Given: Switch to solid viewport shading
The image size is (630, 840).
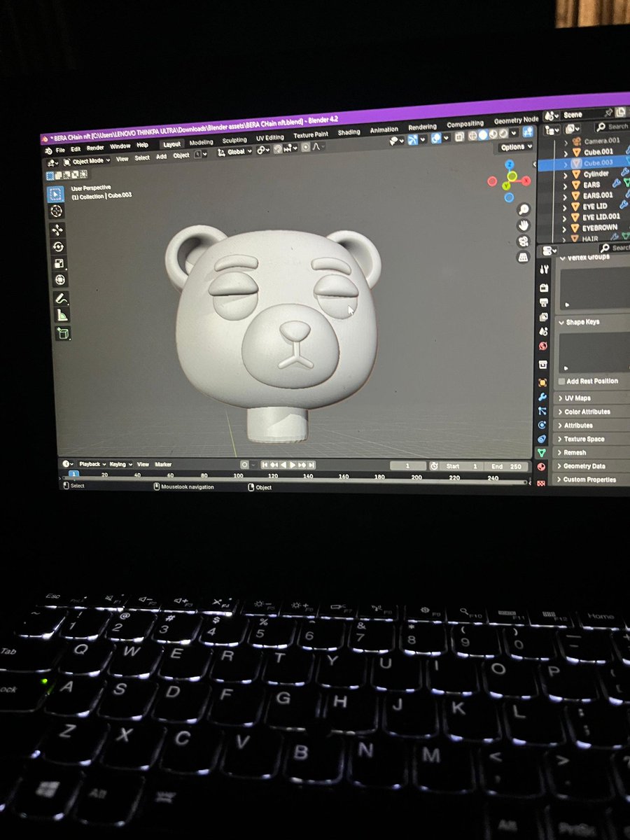Looking at the screenshot, I should pyautogui.click(x=484, y=136).
